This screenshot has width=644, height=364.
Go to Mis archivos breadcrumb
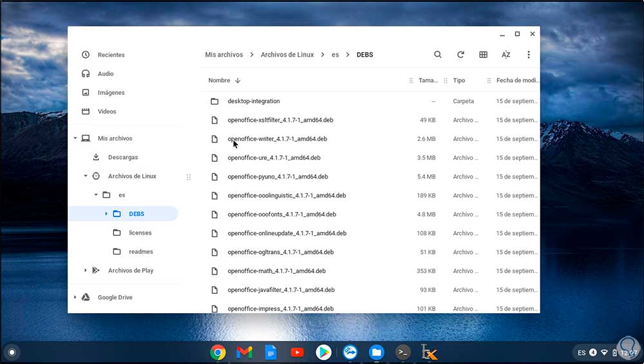[x=224, y=55]
